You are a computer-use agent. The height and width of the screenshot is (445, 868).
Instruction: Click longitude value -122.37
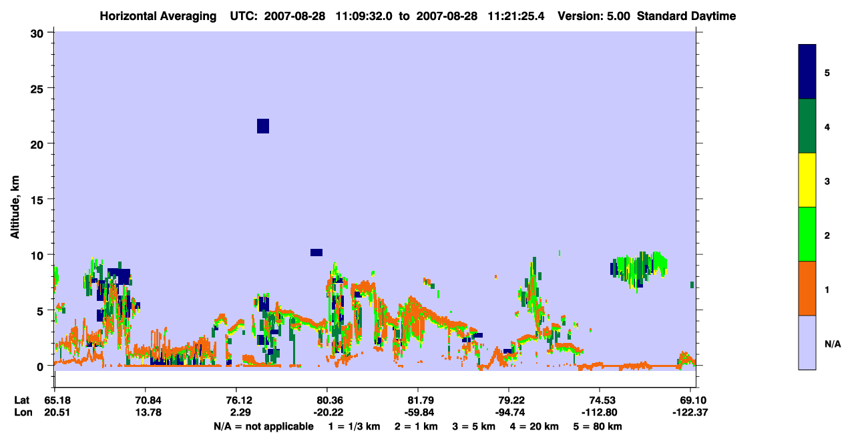691,412
